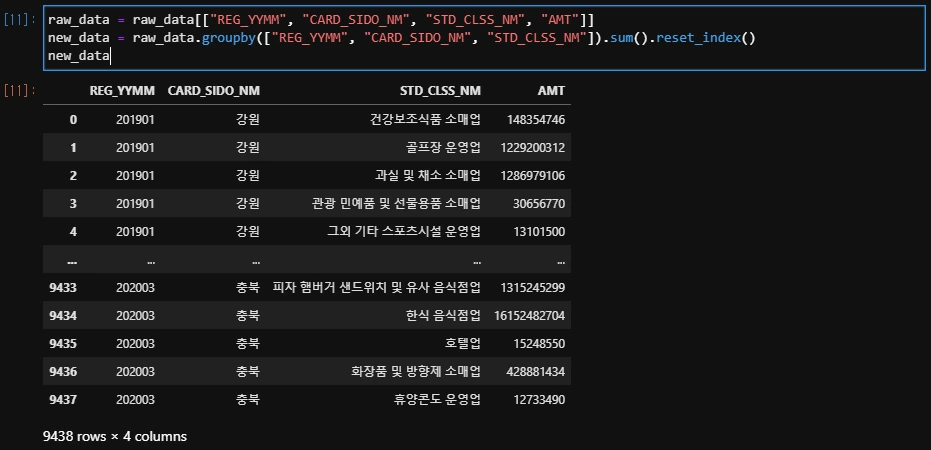The height and width of the screenshot is (450, 931).
Task: Click the cell '과실 및 채소 소매업'
Action: point(428,176)
